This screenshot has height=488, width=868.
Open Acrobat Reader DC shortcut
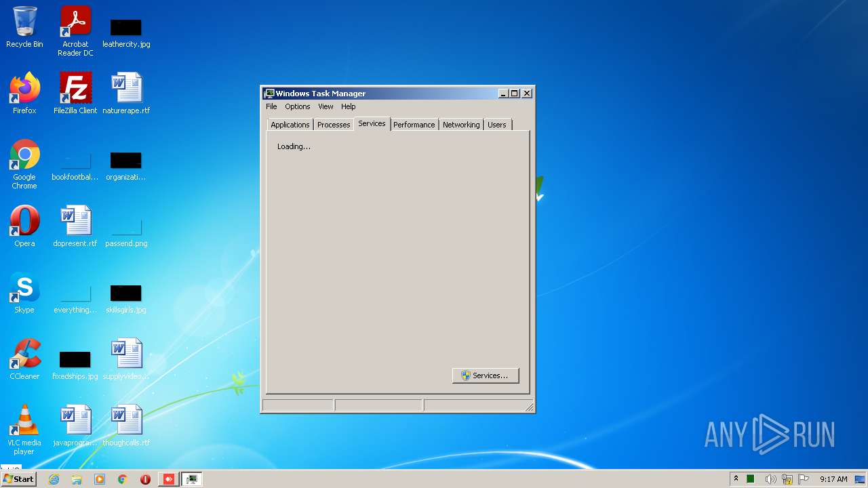tap(75, 31)
